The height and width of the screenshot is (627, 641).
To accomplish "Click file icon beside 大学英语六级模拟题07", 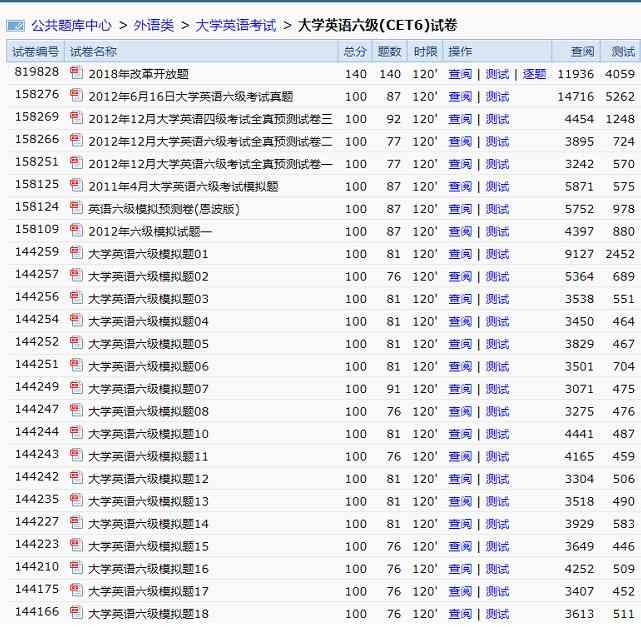I will point(76,388).
